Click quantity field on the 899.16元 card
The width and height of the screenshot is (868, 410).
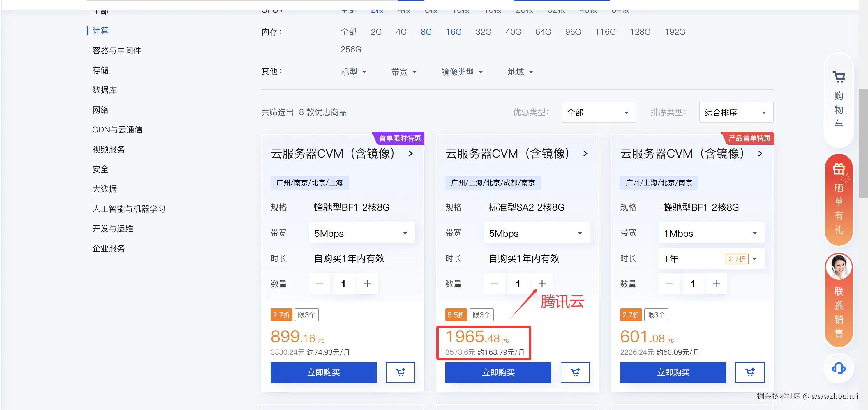(x=343, y=284)
